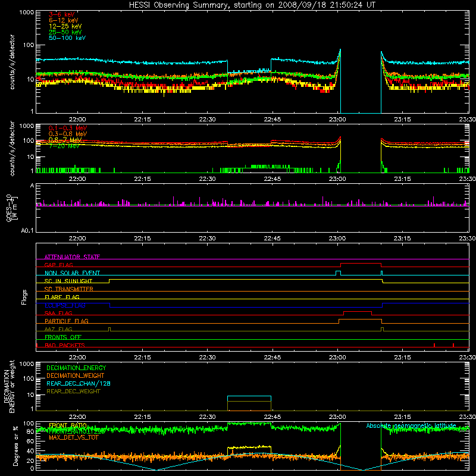Click the GOES-10 W m-2 axis label
476x476 pixels.
(12, 208)
